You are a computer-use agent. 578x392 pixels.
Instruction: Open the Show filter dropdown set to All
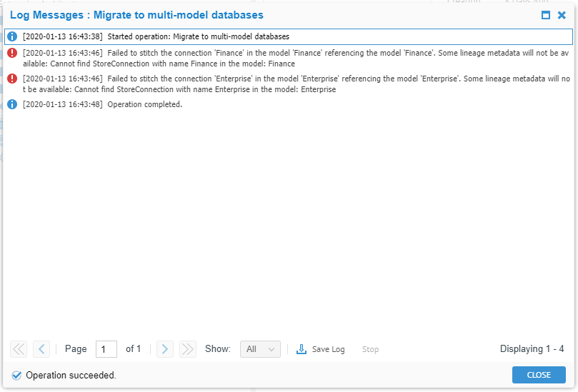[260, 349]
